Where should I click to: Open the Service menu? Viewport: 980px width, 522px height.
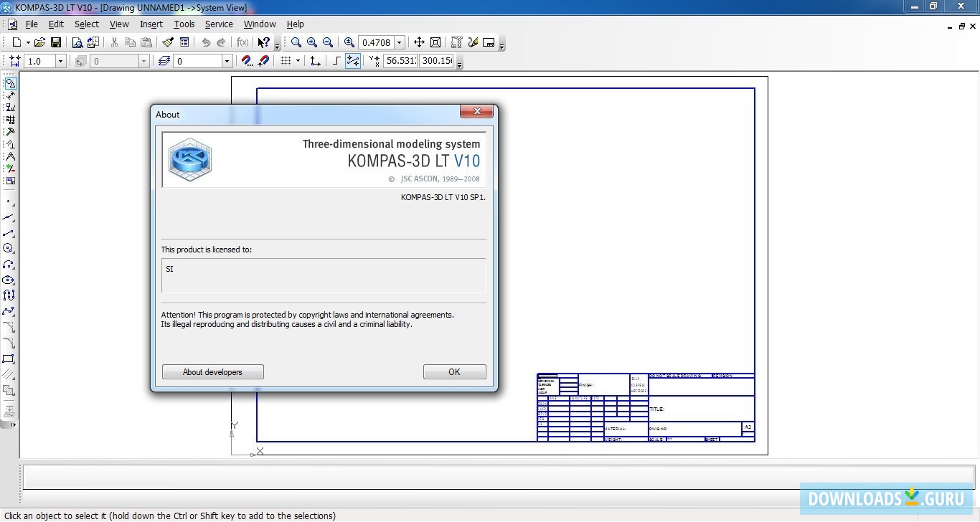[x=219, y=24]
